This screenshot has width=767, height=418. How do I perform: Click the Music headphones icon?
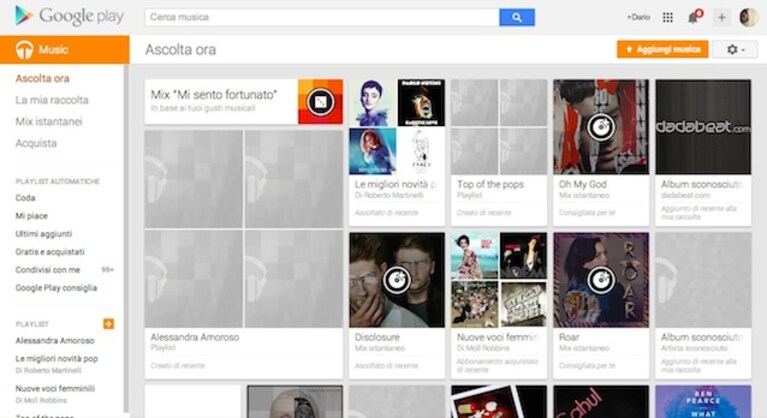[24, 49]
